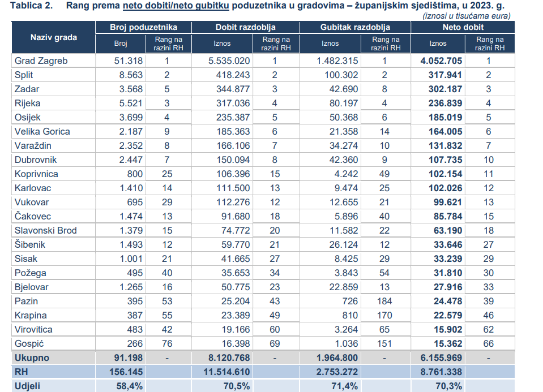The height and width of the screenshot is (392, 543).
Task: Click the Split city name cell
Action: tap(25, 75)
